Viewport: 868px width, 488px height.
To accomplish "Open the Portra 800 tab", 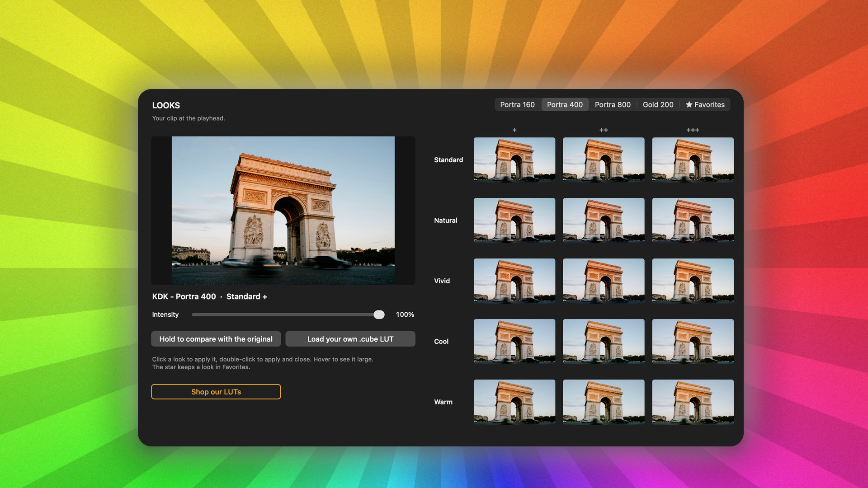I will click(x=613, y=104).
